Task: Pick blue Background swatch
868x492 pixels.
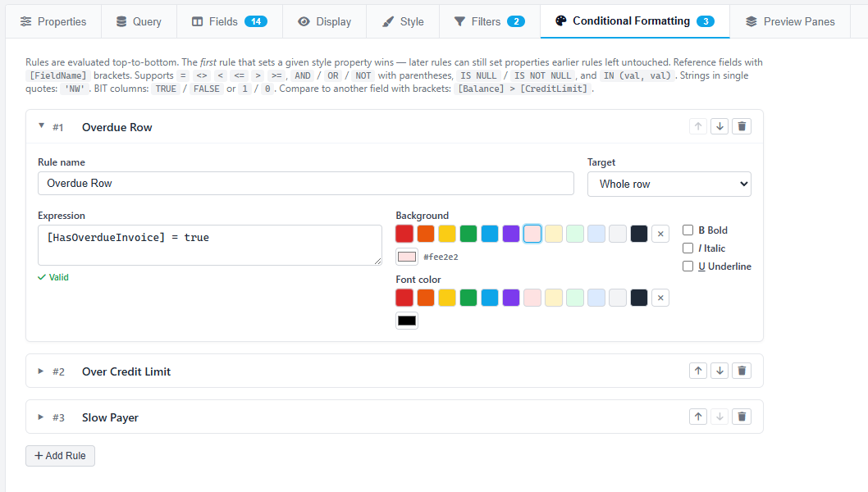Action: pos(490,234)
